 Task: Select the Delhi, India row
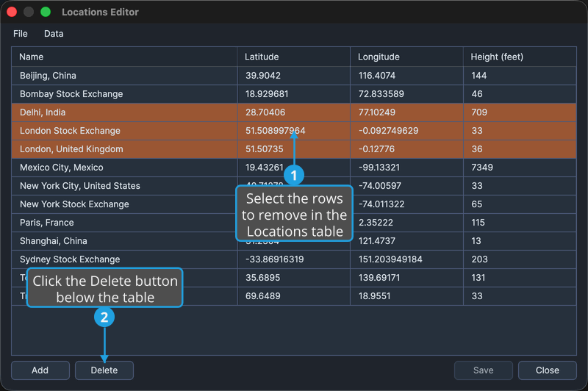293,112
